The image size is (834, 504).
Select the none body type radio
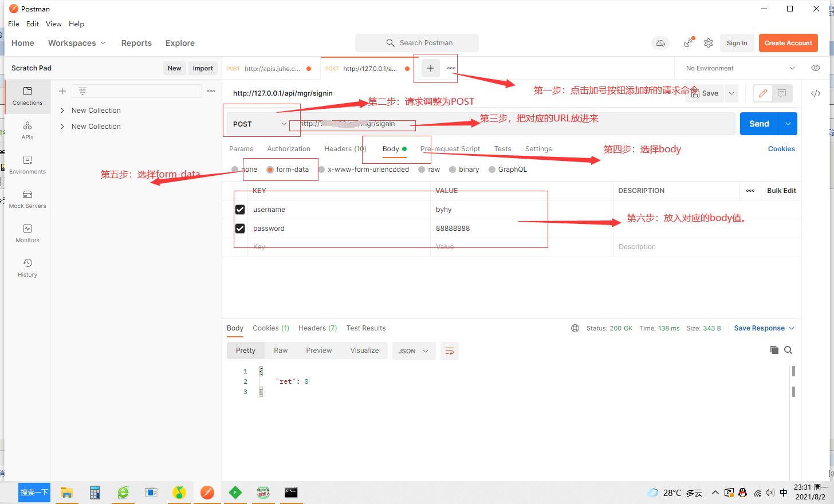tap(235, 170)
